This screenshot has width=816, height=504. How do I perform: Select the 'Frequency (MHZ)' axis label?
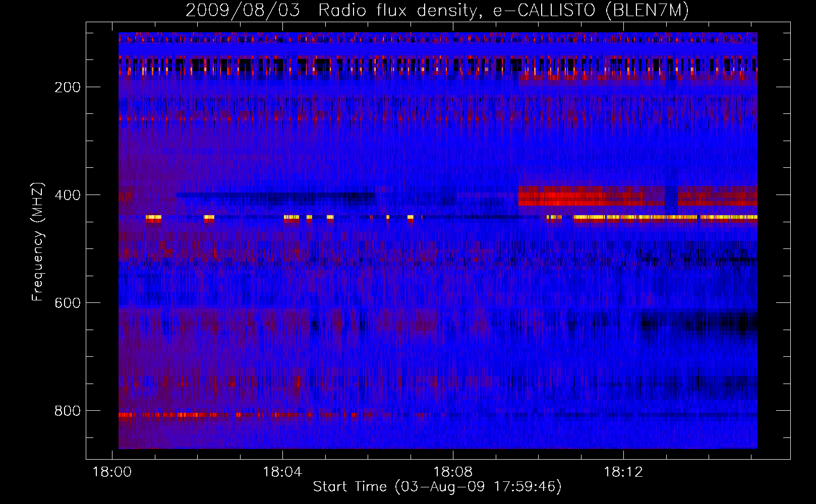tap(38, 241)
